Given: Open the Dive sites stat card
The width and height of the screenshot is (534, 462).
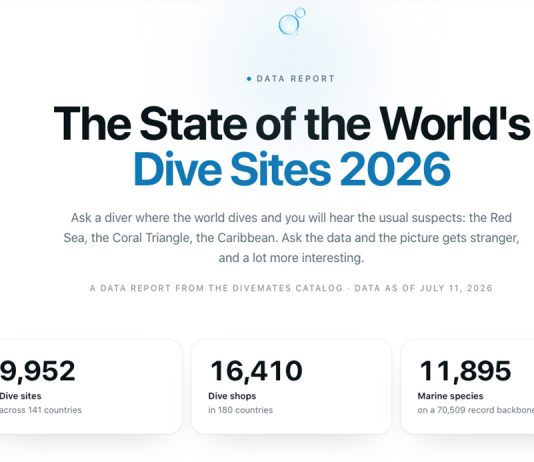Looking at the screenshot, I should [x=91, y=387].
